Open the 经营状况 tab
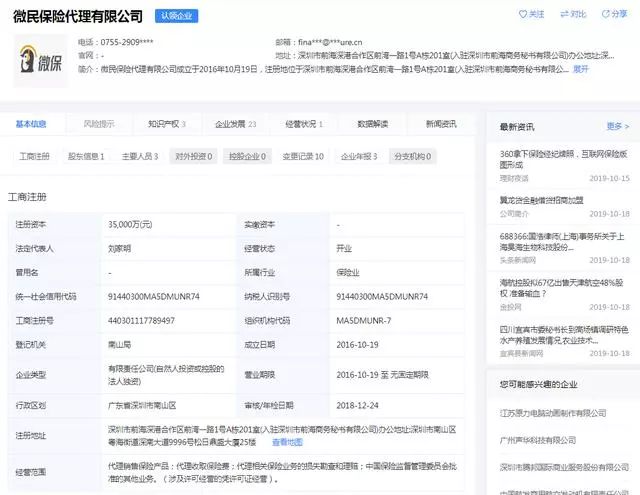640x495 pixels. coord(304,124)
